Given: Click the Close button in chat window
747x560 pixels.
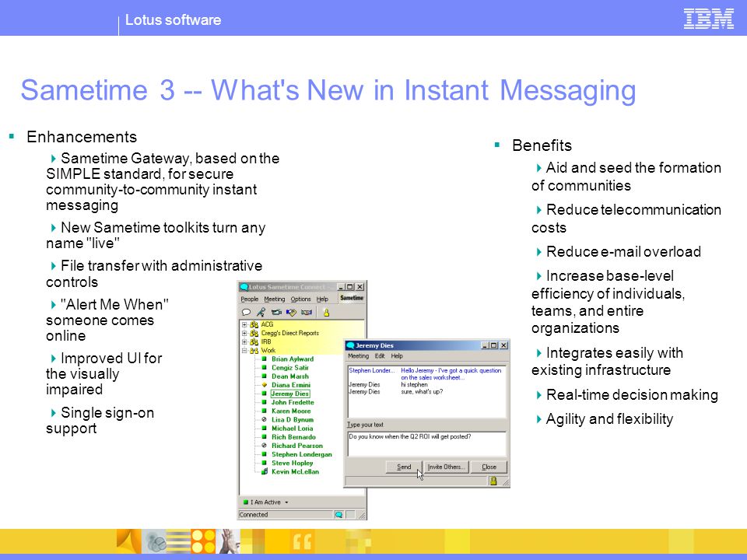Looking at the screenshot, I should (489, 467).
